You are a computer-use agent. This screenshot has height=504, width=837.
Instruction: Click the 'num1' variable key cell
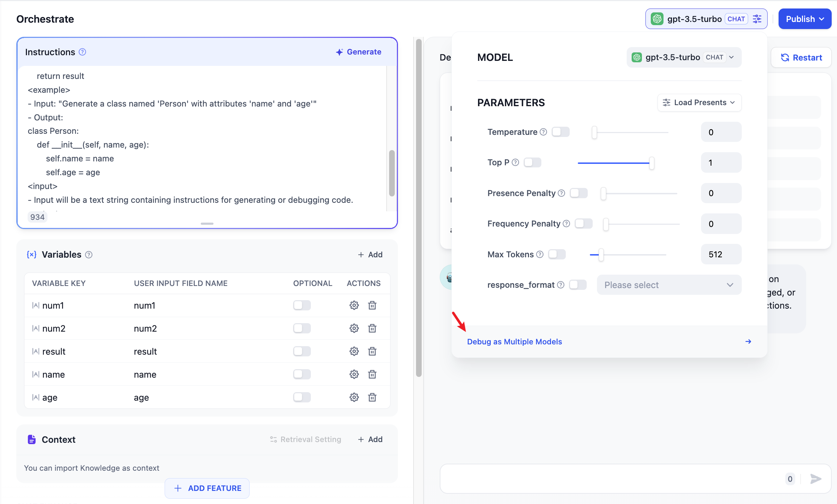pos(53,305)
